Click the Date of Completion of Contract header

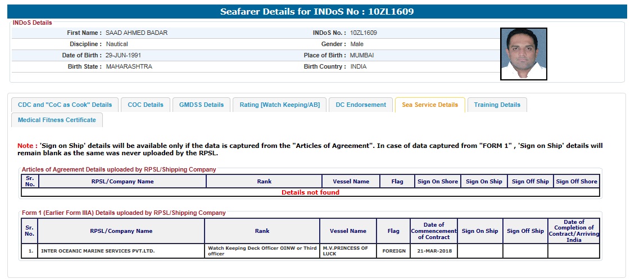click(574, 231)
